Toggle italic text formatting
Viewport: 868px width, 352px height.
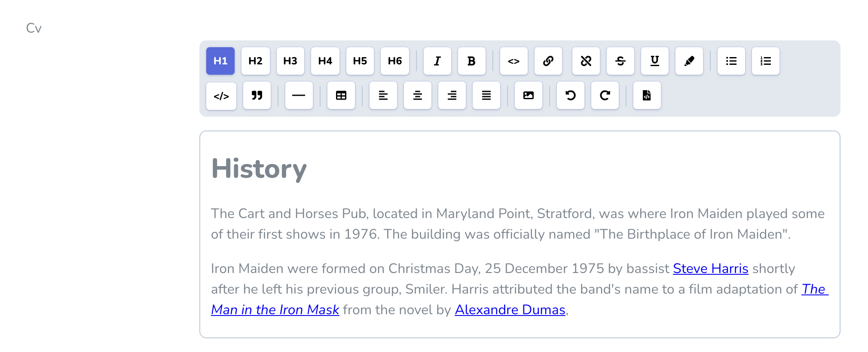437,61
